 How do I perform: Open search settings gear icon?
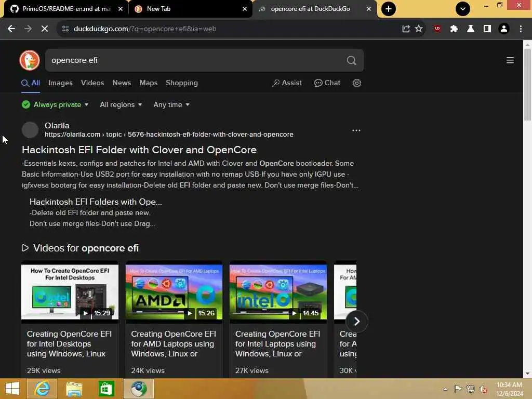[x=356, y=83]
